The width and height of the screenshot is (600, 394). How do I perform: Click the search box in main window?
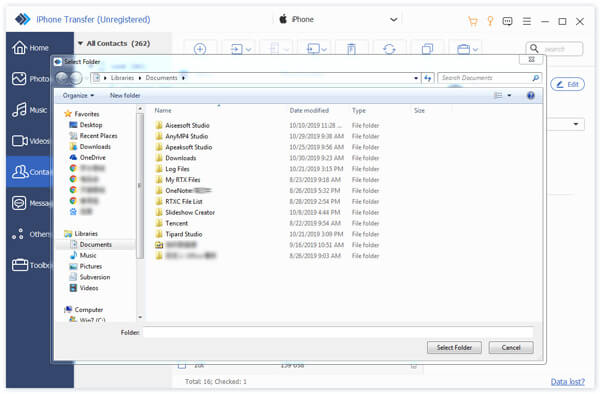pyautogui.click(x=554, y=49)
